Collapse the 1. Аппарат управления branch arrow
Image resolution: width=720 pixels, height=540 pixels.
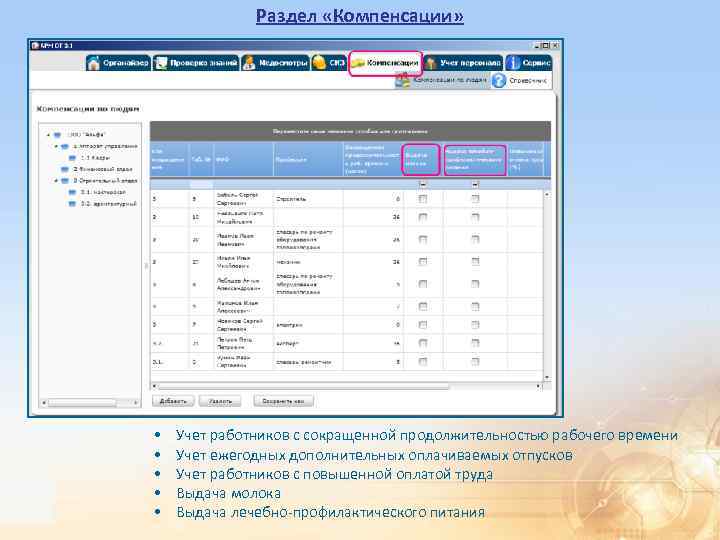(x=56, y=146)
